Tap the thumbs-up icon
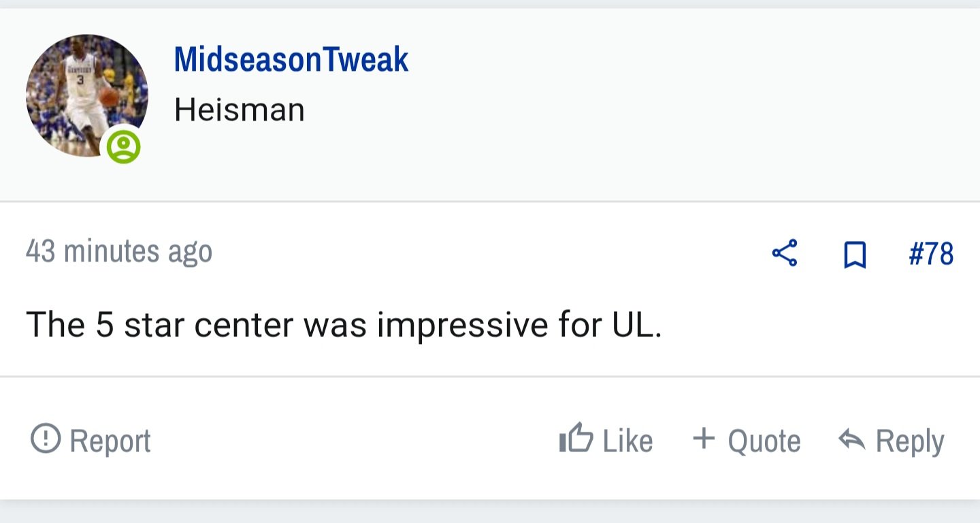Screen dimensions: 980x523 [x=576, y=438]
